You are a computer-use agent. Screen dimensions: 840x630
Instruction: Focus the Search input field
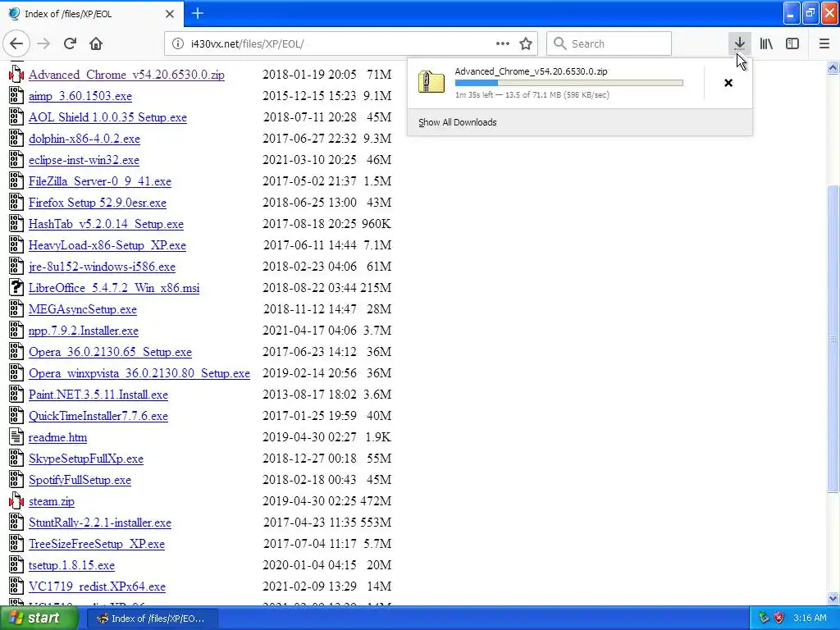pyautogui.click(x=609, y=43)
